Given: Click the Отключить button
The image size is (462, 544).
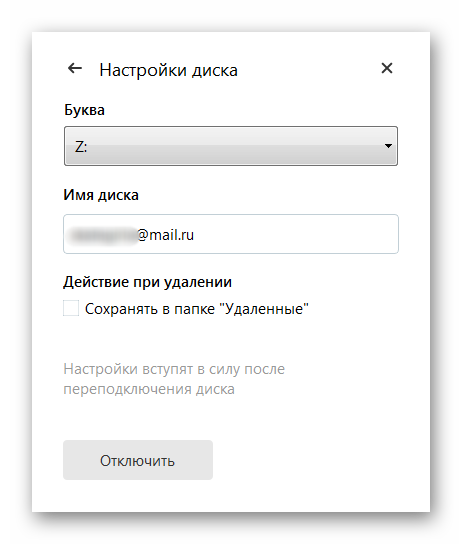Looking at the screenshot, I should tap(138, 460).
